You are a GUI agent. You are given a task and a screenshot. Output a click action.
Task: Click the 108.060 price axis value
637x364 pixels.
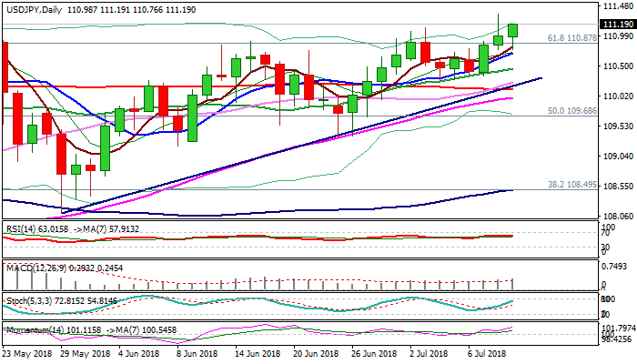[618, 217]
